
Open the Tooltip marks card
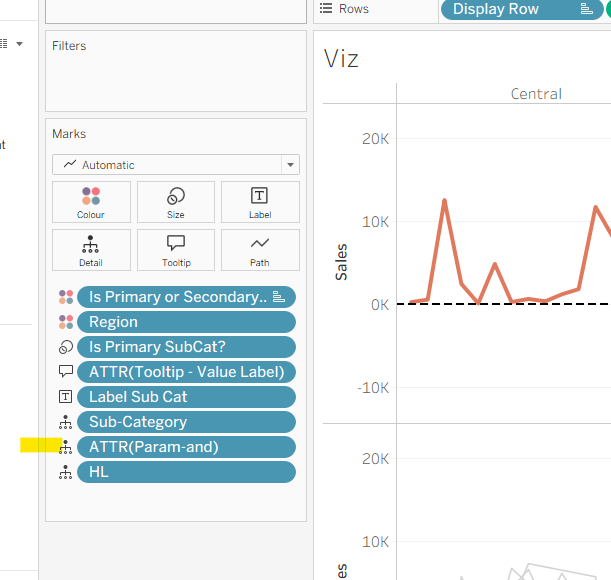coord(175,250)
